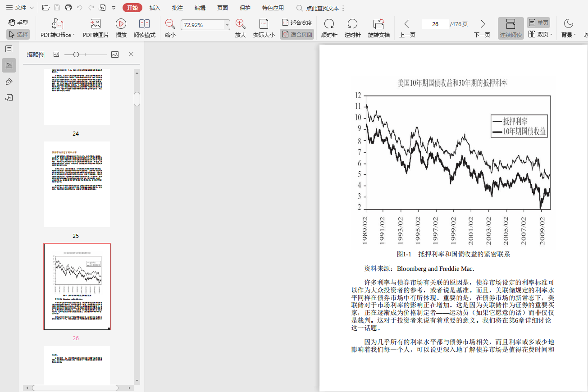Rotate page with 顺时针 icon
588x392 pixels.
point(329,24)
